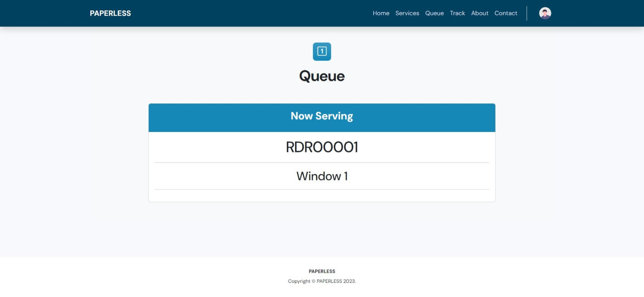Click the vertical divider beside the avatar
644x297 pixels.
point(527,13)
